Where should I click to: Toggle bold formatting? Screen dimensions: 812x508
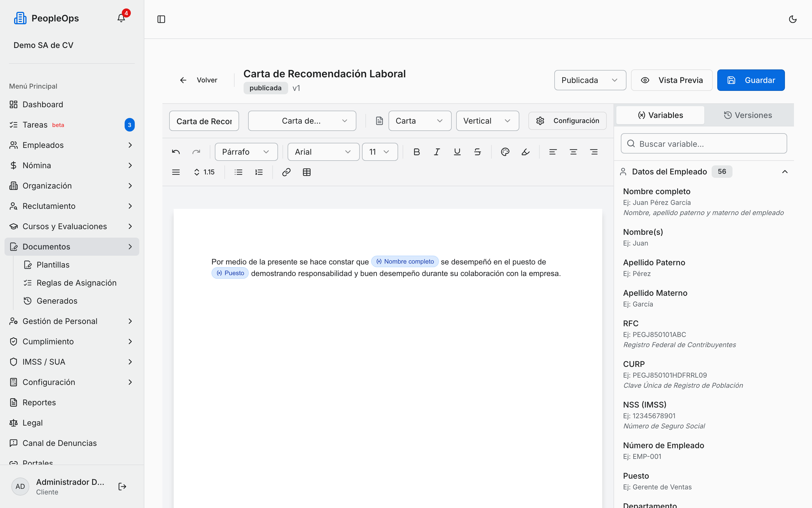pyautogui.click(x=416, y=152)
